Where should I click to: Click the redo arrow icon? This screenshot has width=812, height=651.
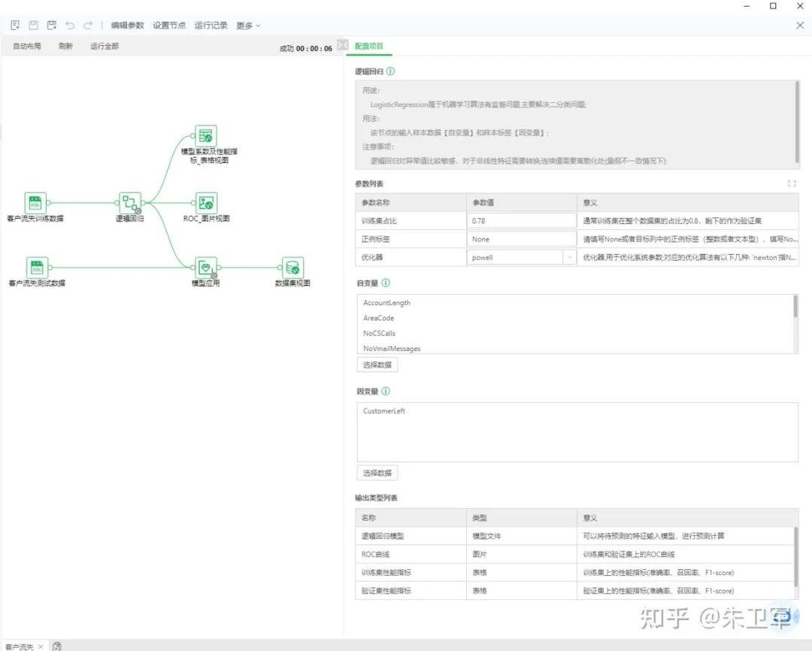pyautogui.click(x=88, y=25)
